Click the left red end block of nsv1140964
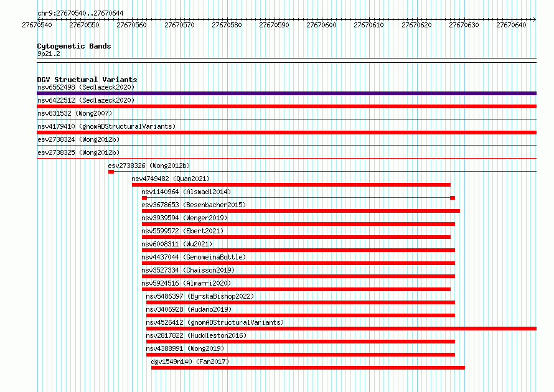This screenshot has width=554, height=392. coord(144,198)
